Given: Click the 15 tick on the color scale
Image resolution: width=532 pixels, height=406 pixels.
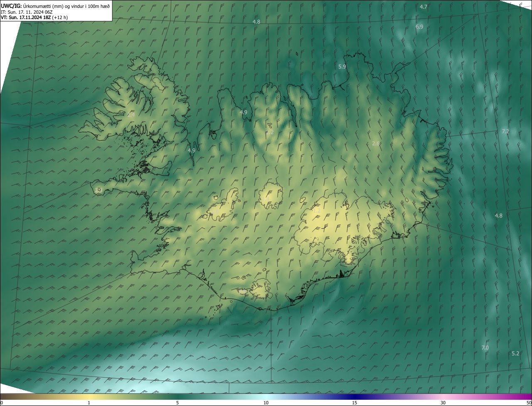Looking at the screenshot, I should pyautogui.click(x=355, y=403).
